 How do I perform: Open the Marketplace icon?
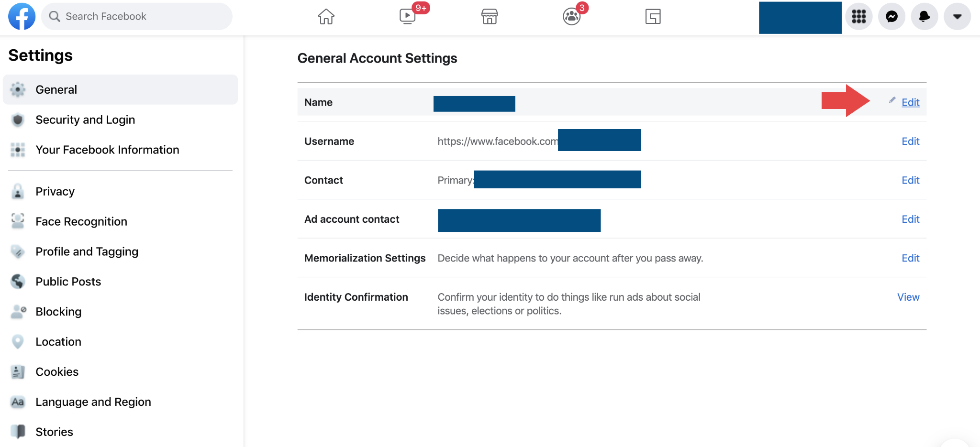click(x=490, y=17)
